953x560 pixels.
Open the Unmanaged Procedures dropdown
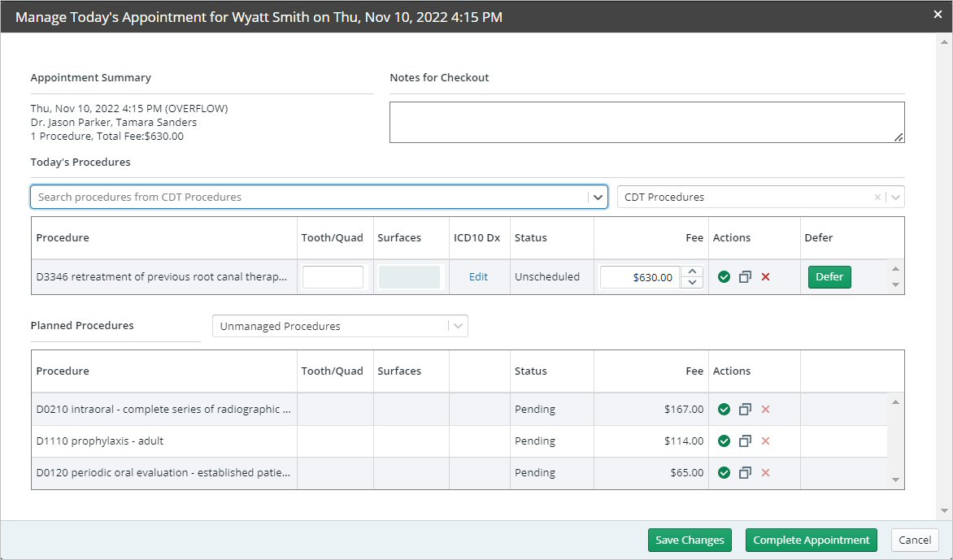(459, 326)
